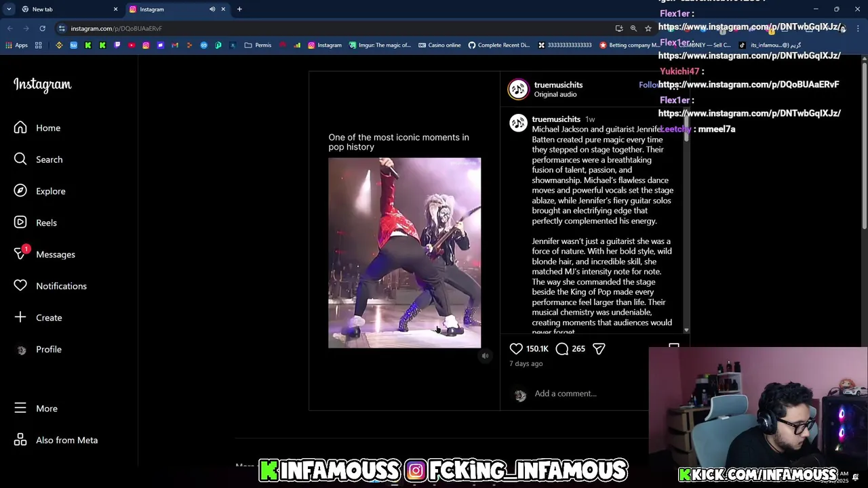Image resolution: width=868 pixels, height=488 pixels.
Task: Go to Instagram Home
Action: click(37, 127)
